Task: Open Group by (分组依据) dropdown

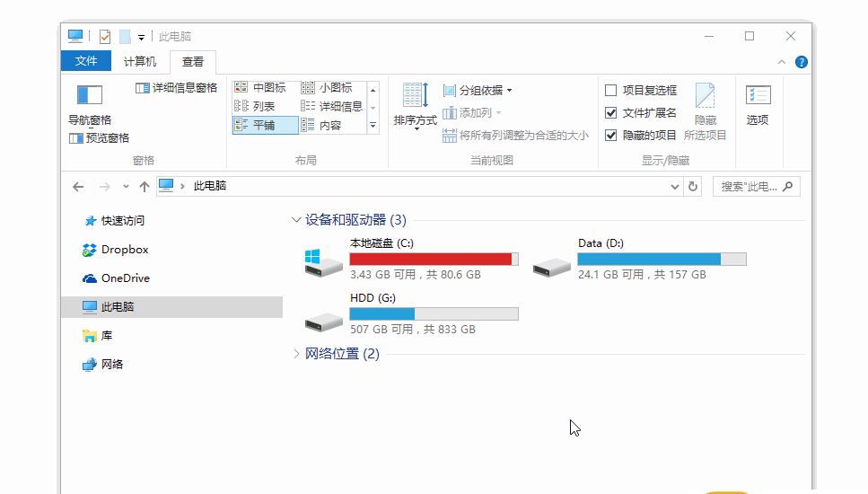Action: (x=478, y=91)
